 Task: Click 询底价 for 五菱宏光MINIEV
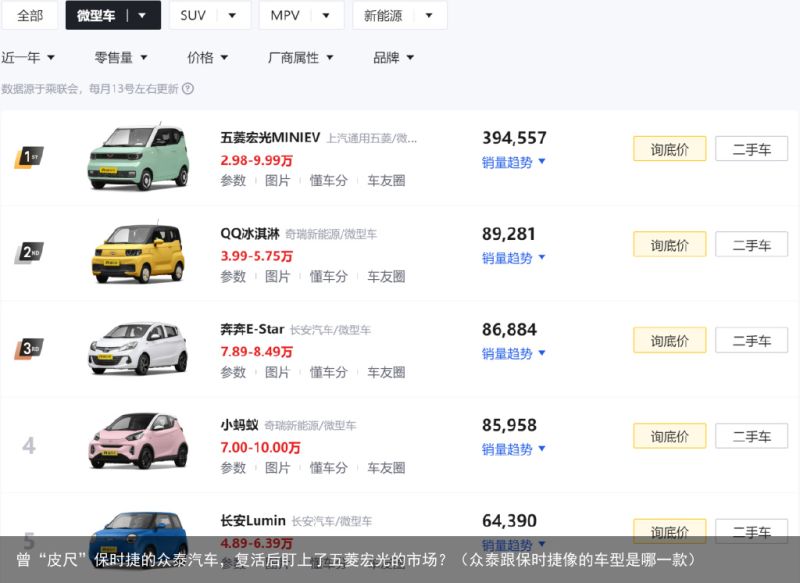(669, 149)
